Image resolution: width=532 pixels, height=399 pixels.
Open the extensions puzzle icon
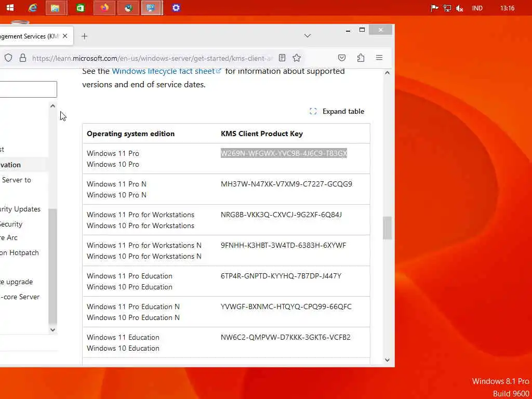[x=361, y=58]
